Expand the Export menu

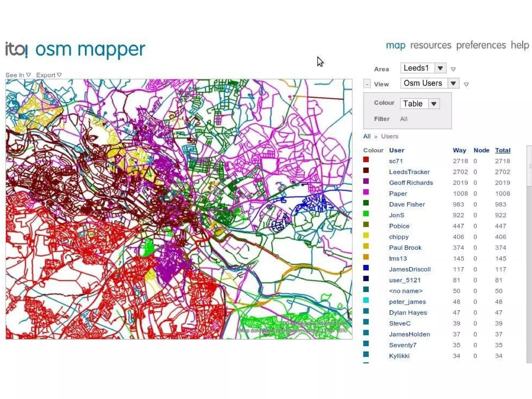tap(49, 75)
